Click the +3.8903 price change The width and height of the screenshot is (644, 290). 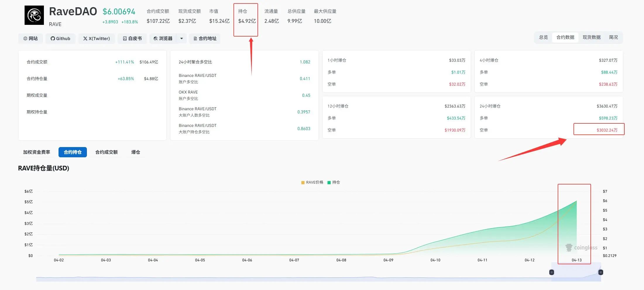point(110,22)
